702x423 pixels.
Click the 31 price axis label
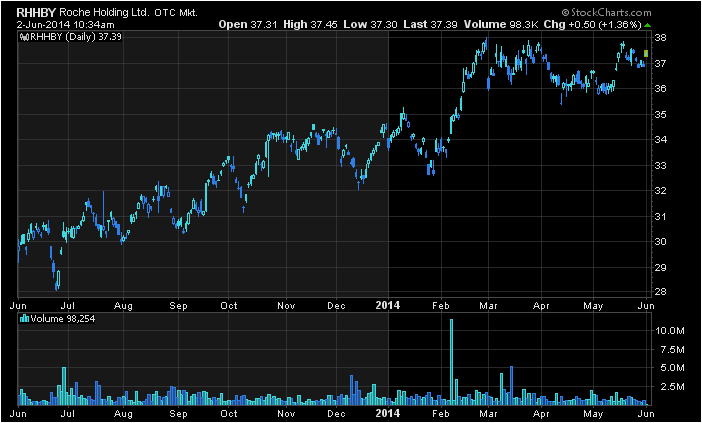pyautogui.click(x=661, y=217)
